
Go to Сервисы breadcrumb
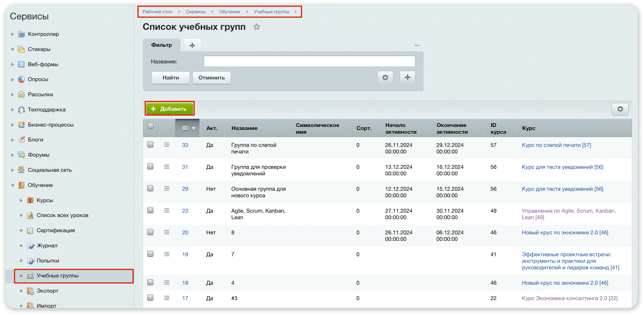coord(196,12)
